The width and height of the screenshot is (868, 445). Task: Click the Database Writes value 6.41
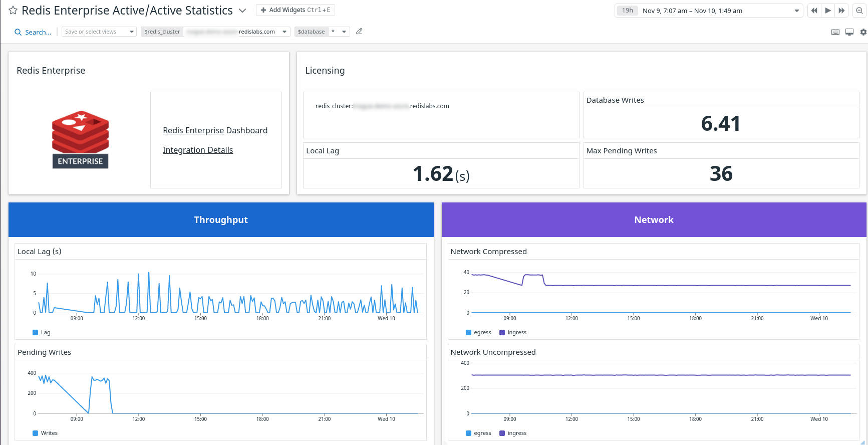tap(721, 123)
